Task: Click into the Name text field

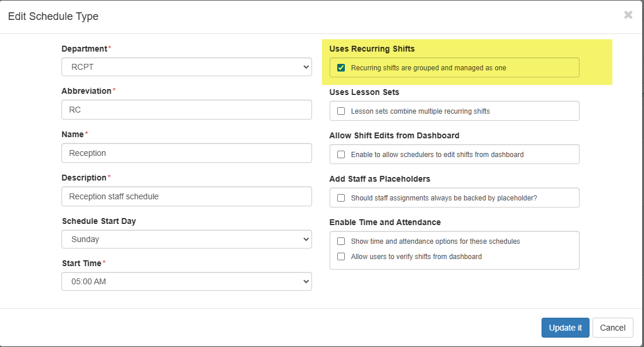Action: [x=186, y=153]
